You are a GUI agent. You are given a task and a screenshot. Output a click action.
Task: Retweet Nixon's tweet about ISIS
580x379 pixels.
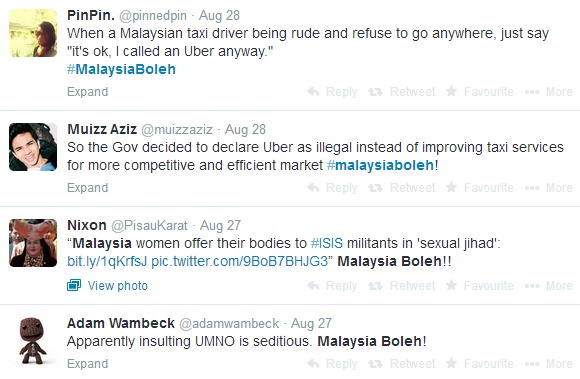coord(402,286)
